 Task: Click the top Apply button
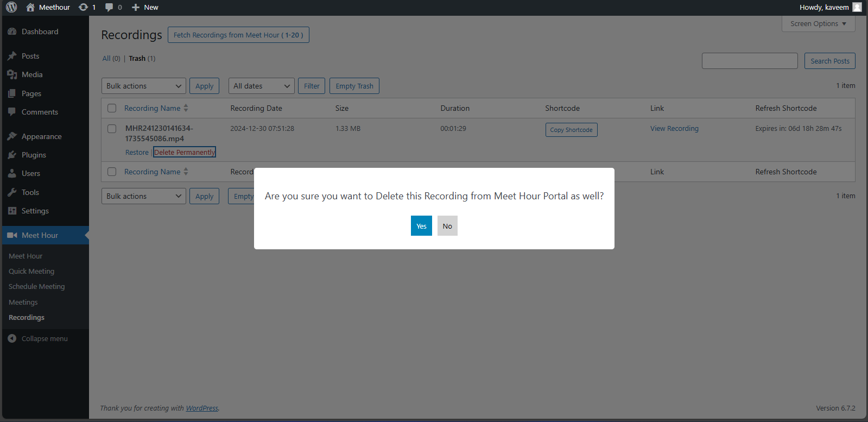(x=205, y=86)
